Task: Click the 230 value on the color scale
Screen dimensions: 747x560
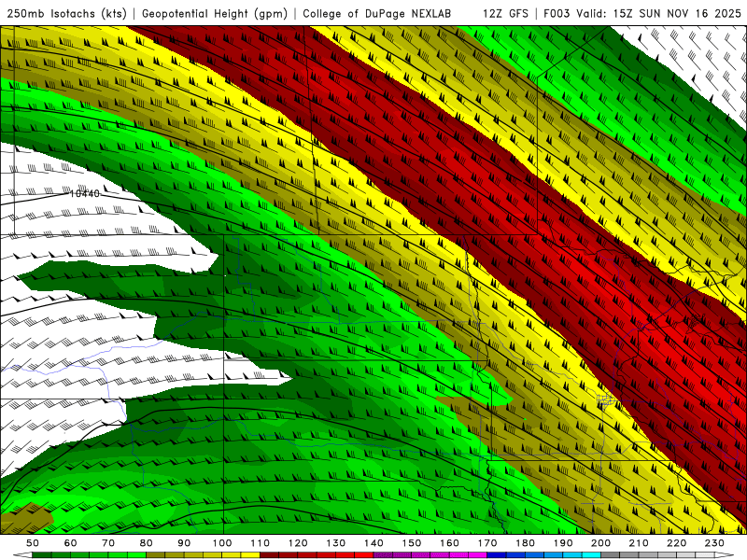Action: pyautogui.click(x=714, y=543)
